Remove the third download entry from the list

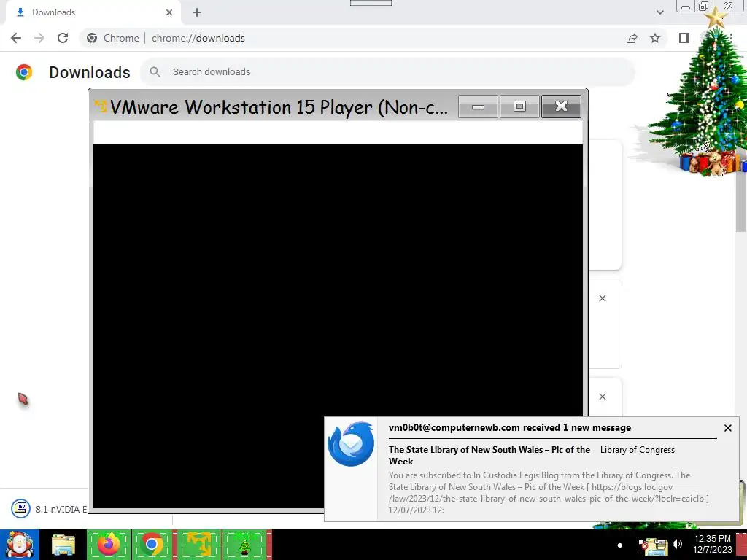[x=603, y=397]
